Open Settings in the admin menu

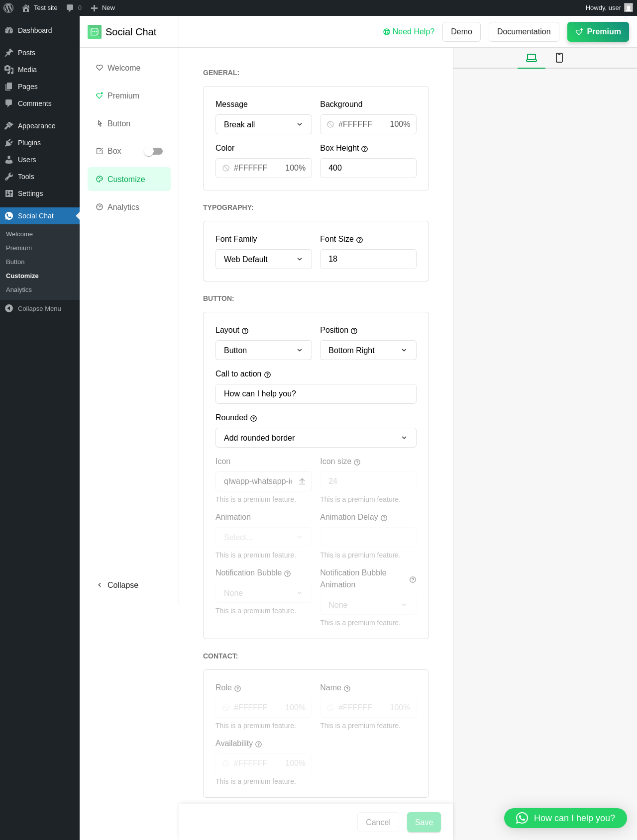40,193
